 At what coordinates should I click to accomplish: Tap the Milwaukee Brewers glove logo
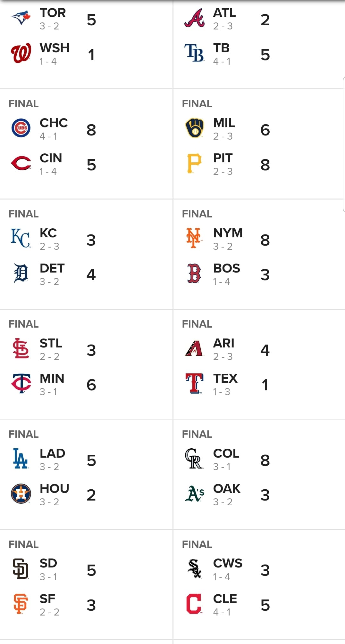click(194, 128)
